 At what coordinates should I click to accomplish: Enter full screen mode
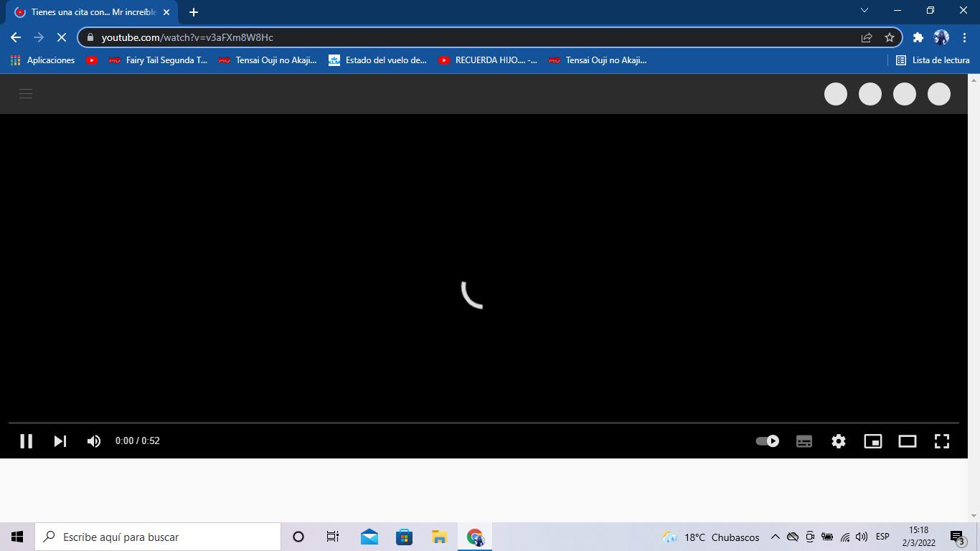click(942, 441)
